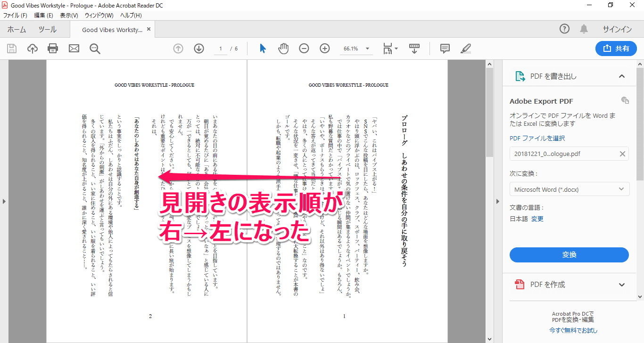Image resolution: width=644 pixels, height=343 pixels.
Task: Go to previous page arrow
Action: pos(178,49)
